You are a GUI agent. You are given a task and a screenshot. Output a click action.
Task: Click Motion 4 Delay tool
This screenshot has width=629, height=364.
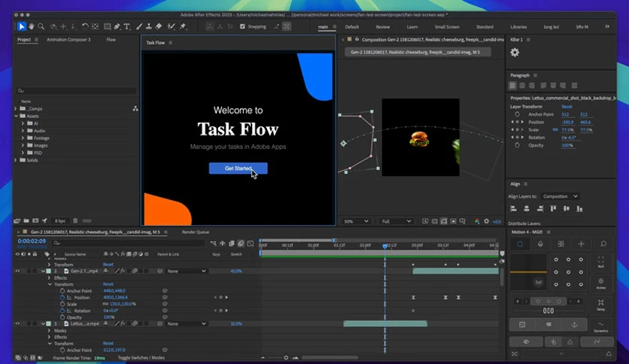tap(601, 305)
